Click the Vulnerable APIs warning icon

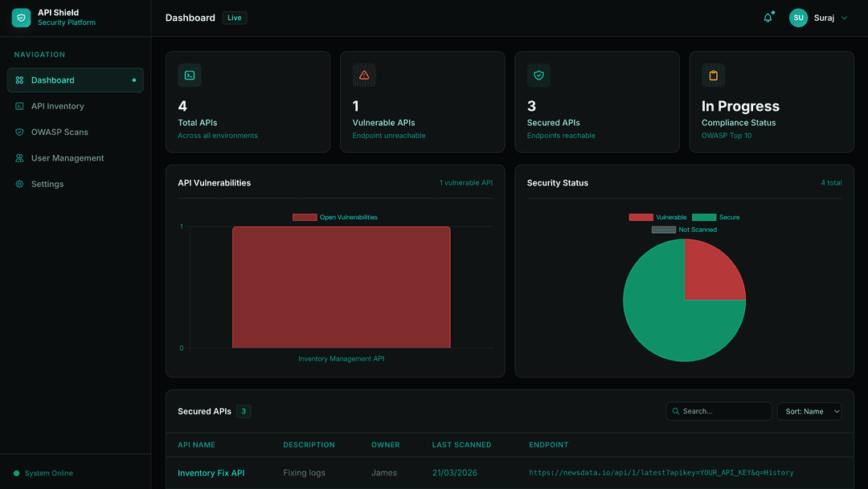pyautogui.click(x=364, y=75)
